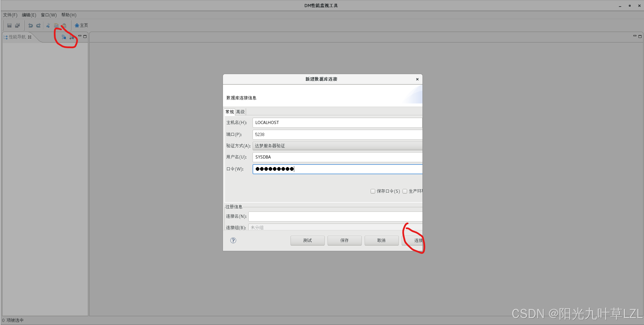The image size is (644, 325).
Task: Minimize the 性能导航 panel
Action: tap(80, 36)
